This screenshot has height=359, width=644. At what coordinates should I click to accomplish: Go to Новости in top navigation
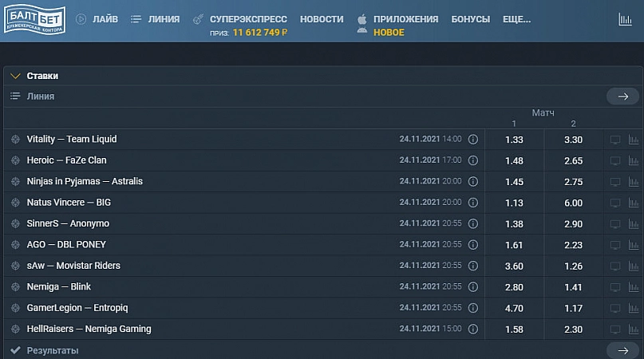[322, 19]
